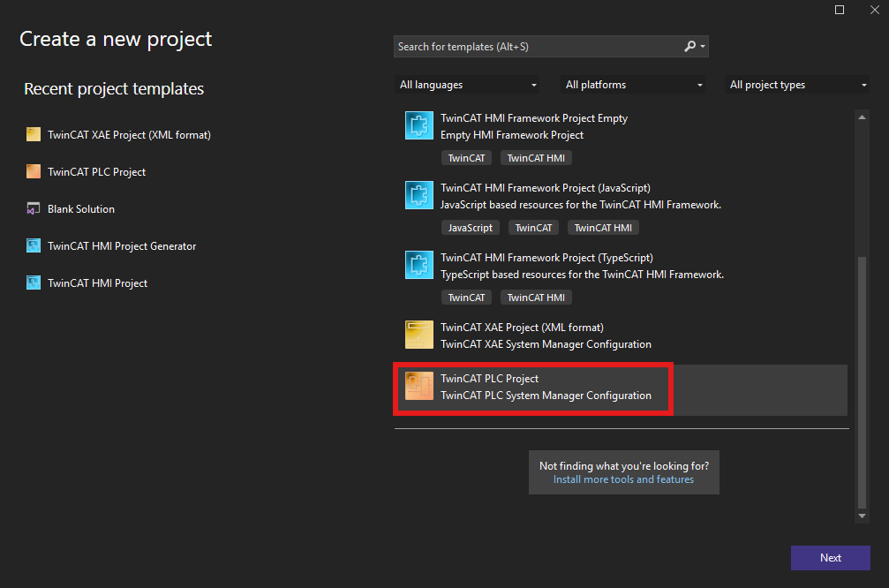The height and width of the screenshot is (588, 889).
Task: Click the recent TwinCAT PLC Project orange icon
Action: pyautogui.click(x=34, y=171)
